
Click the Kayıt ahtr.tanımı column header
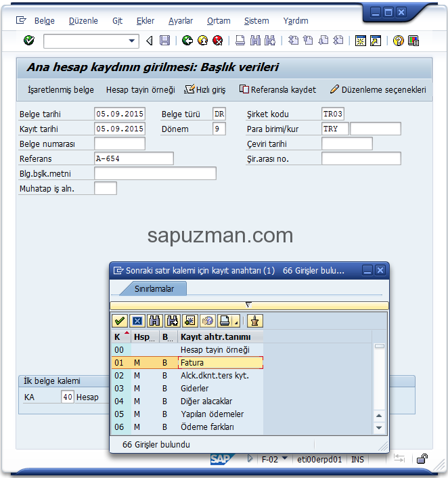point(221,337)
